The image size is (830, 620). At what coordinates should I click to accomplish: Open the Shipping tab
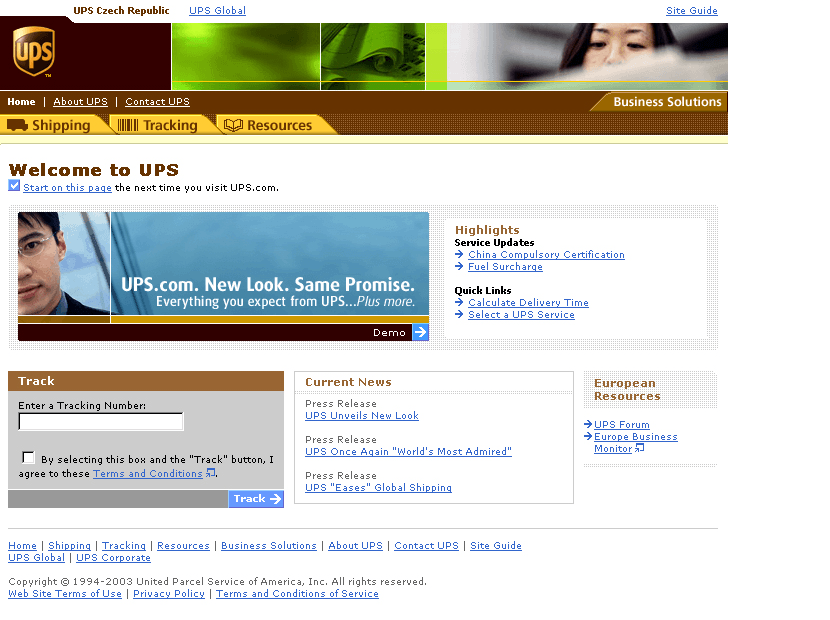[x=55, y=125]
